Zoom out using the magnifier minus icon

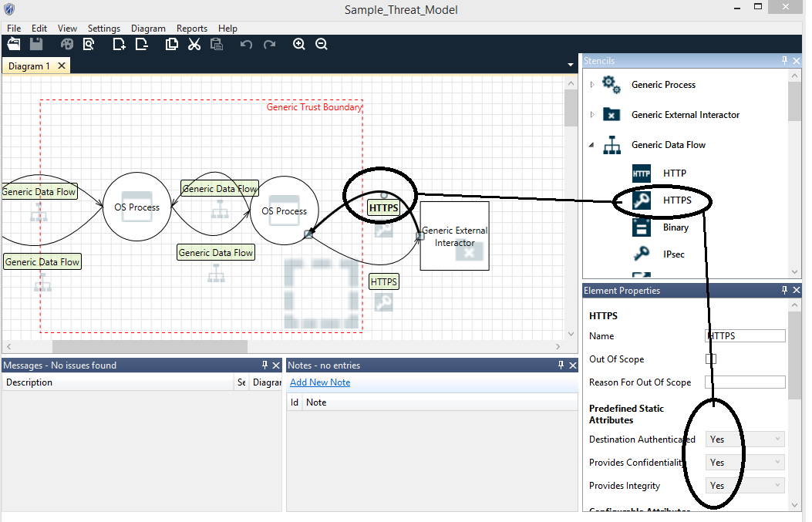click(x=322, y=45)
